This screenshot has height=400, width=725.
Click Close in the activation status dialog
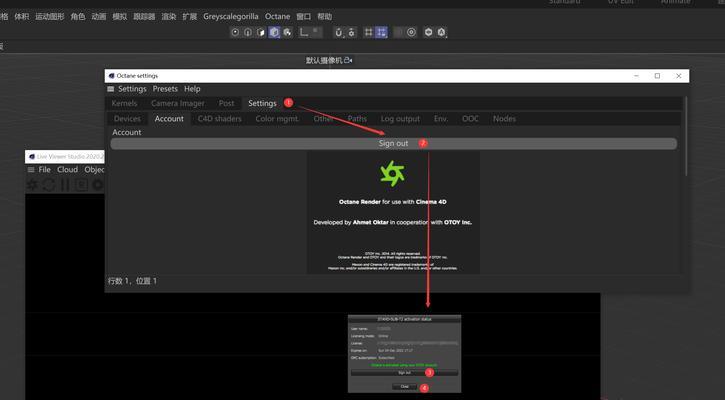tap(405, 387)
